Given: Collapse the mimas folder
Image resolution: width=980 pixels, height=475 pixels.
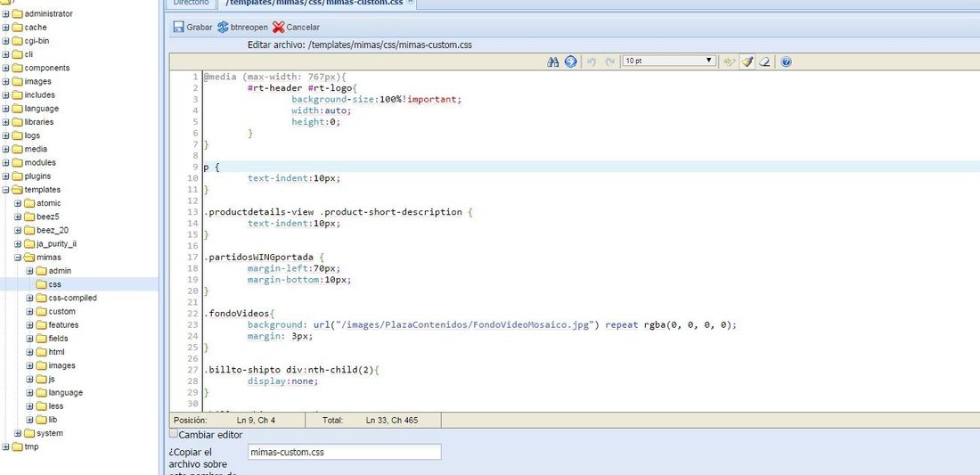Looking at the screenshot, I should [18, 258].
